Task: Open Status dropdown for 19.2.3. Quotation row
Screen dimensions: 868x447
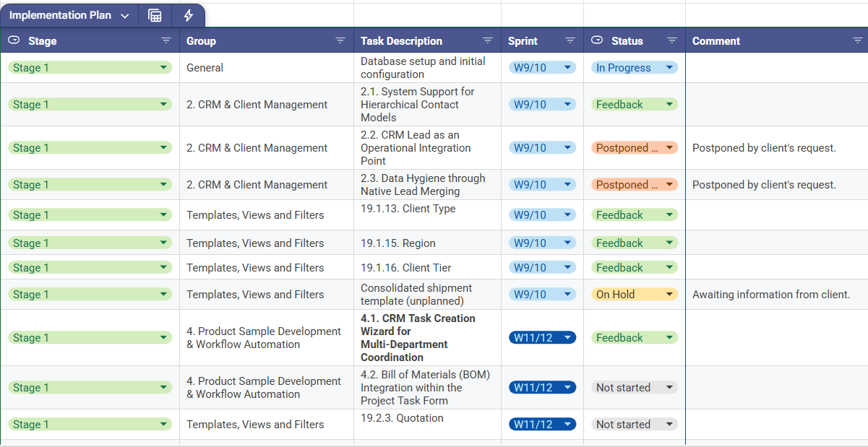Action: 635,425
